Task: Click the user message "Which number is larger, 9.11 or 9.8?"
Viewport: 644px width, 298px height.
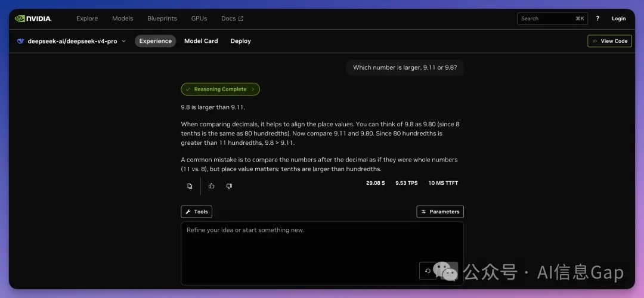Action: 405,67
